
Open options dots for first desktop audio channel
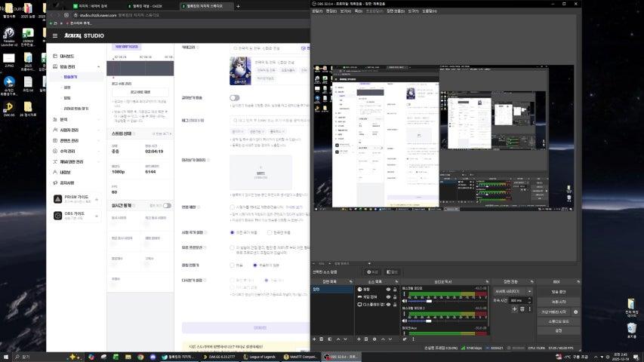click(x=405, y=294)
